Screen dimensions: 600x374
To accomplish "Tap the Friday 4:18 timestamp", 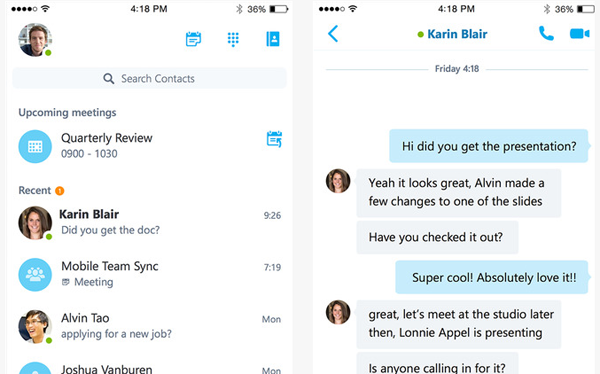I will click(457, 69).
